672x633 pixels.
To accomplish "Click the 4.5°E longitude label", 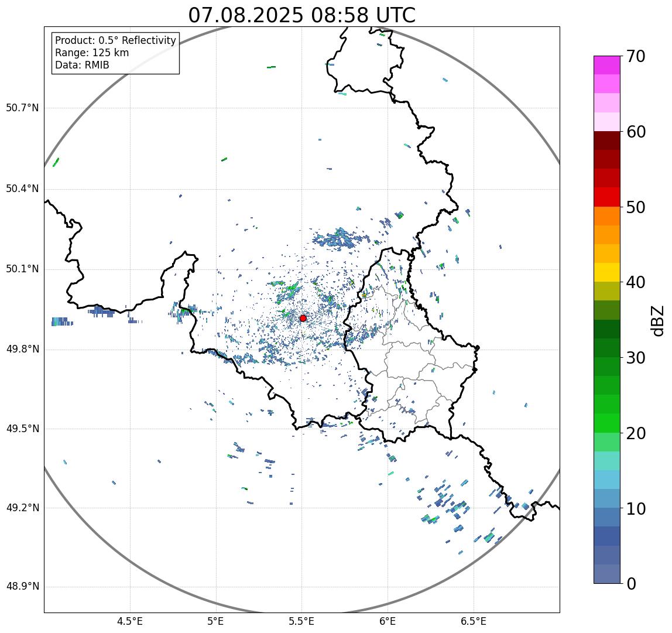I will point(130,621).
